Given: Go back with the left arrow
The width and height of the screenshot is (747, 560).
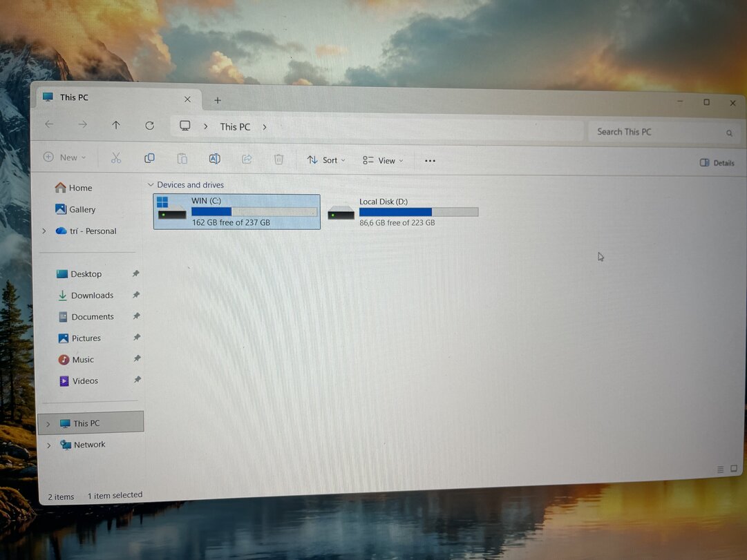Looking at the screenshot, I should [49, 124].
